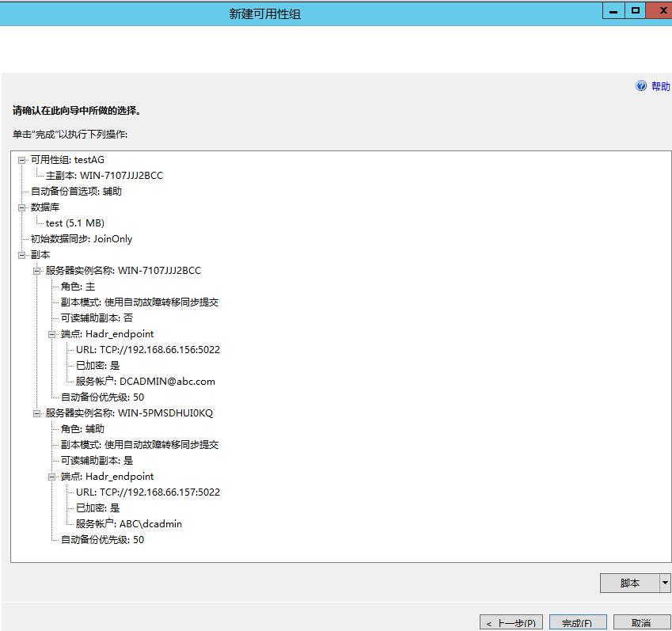Click the 完成(F) button

(x=578, y=622)
